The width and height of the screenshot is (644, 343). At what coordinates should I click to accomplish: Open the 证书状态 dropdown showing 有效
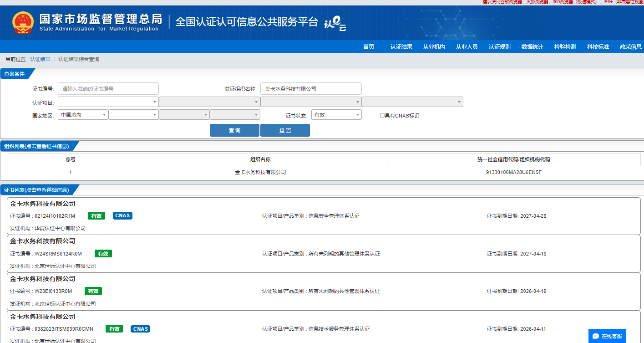336,115
